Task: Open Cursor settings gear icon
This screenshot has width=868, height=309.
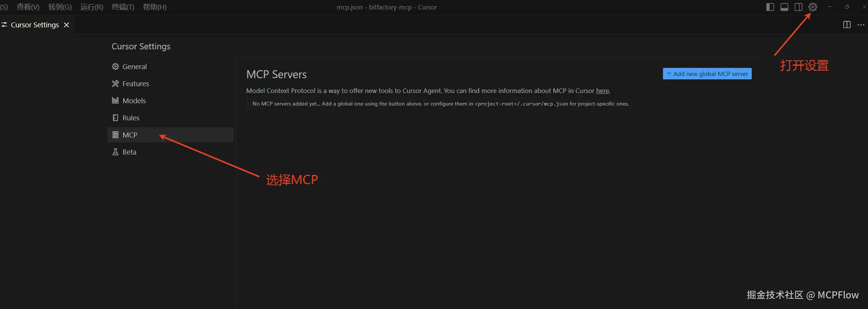Action: click(813, 7)
